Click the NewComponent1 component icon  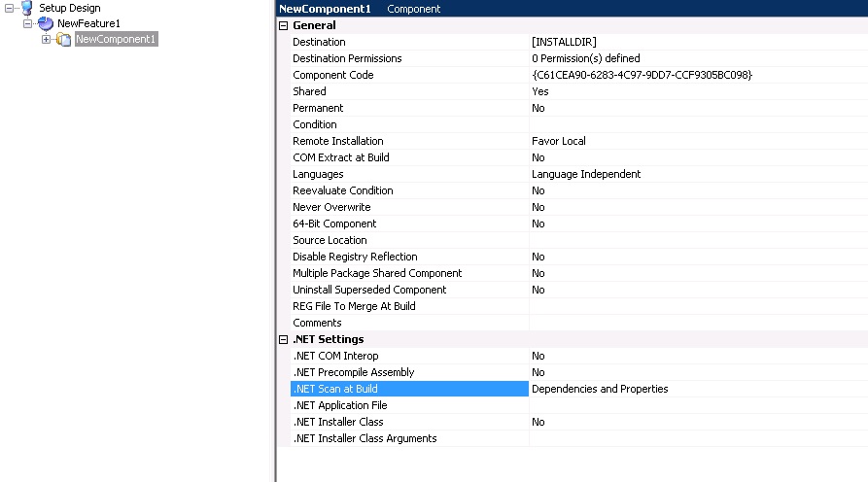pyautogui.click(x=63, y=39)
